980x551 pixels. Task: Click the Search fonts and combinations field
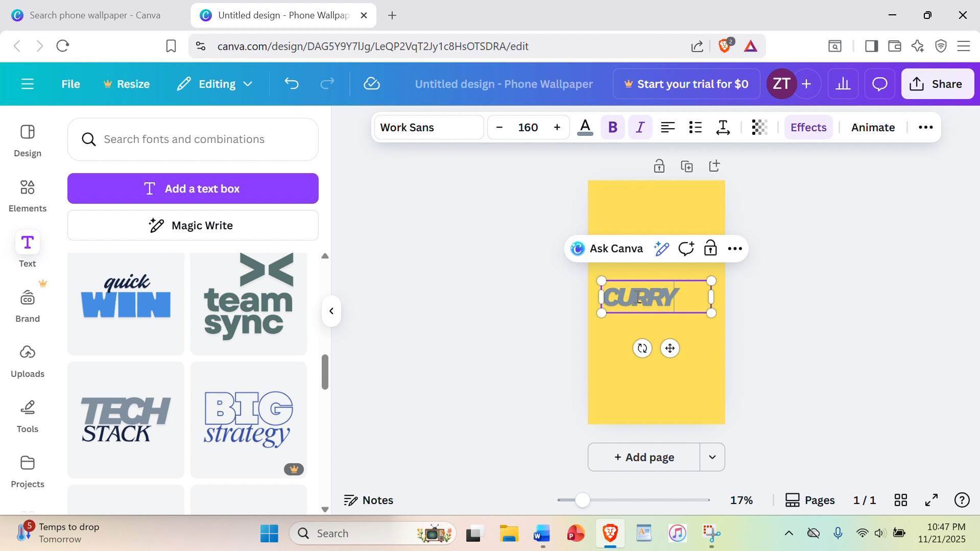193,139
